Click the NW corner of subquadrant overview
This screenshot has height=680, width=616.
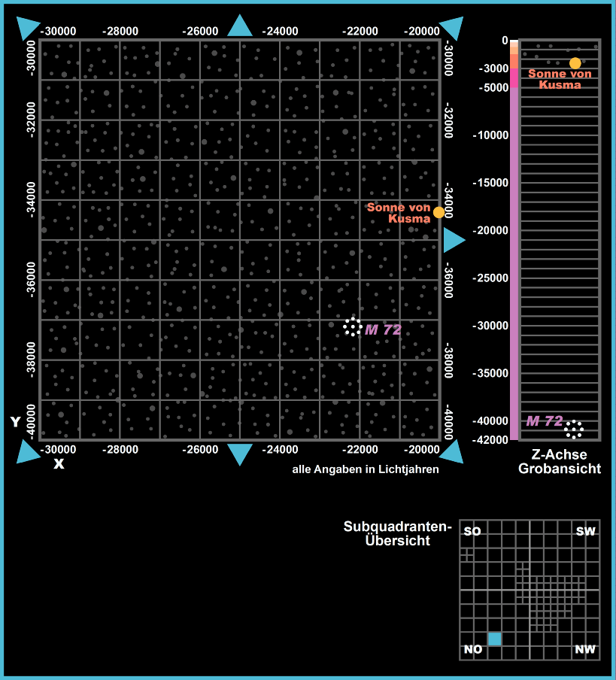(x=585, y=649)
